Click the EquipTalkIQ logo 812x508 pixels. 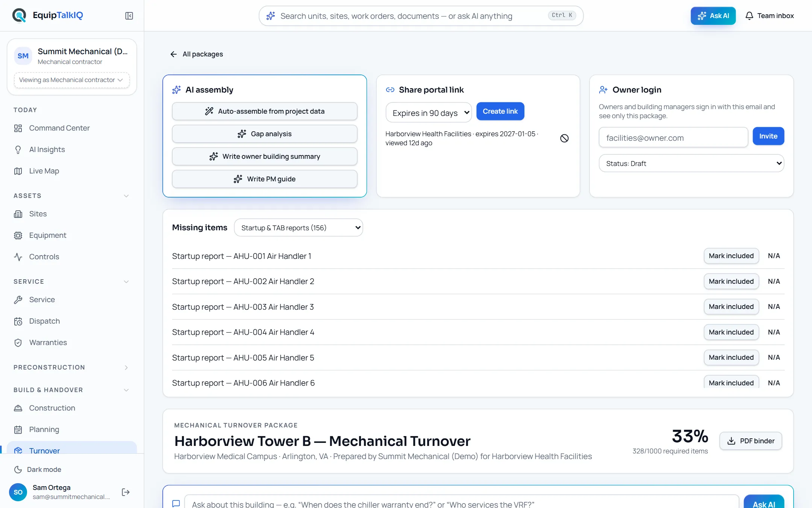tap(48, 15)
